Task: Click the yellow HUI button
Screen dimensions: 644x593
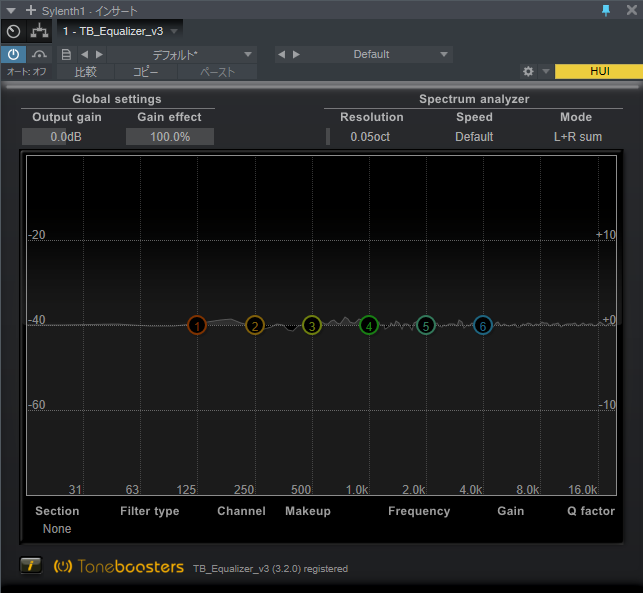Action: tap(599, 71)
